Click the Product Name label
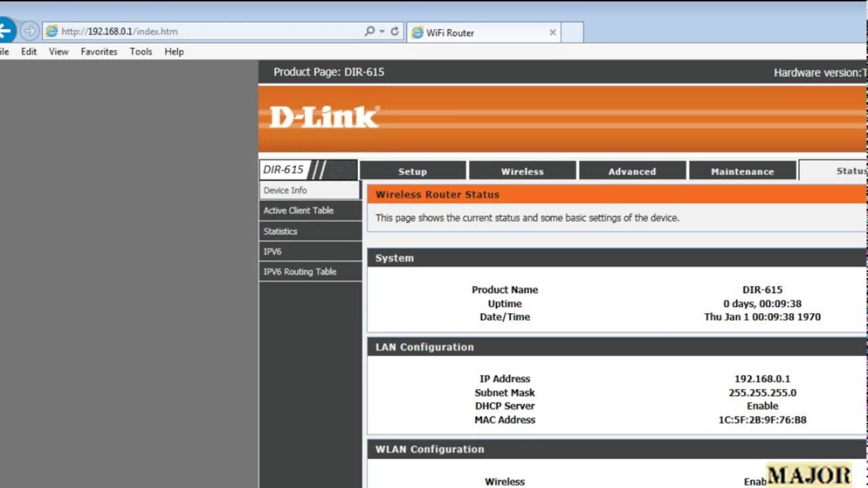The image size is (868, 488). click(x=505, y=289)
